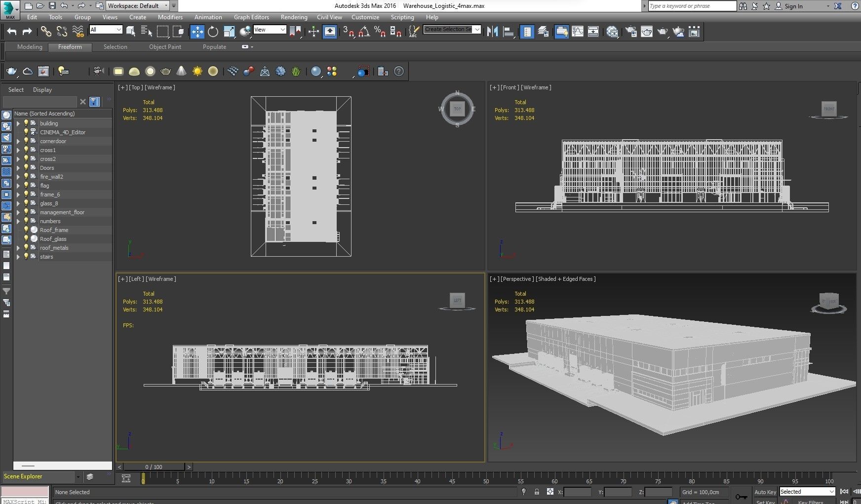The height and width of the screenshot is (504, 861).
Task: Open the Create Selection Set dropdown
Action: click(452, 30)
